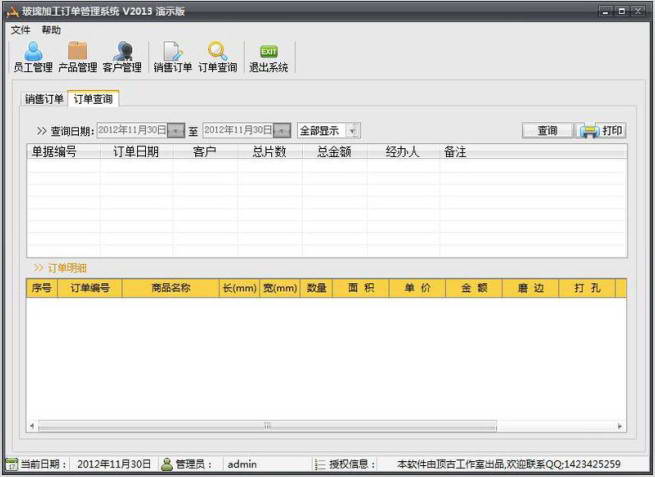
Task: Close the application window
Action: 638,11
